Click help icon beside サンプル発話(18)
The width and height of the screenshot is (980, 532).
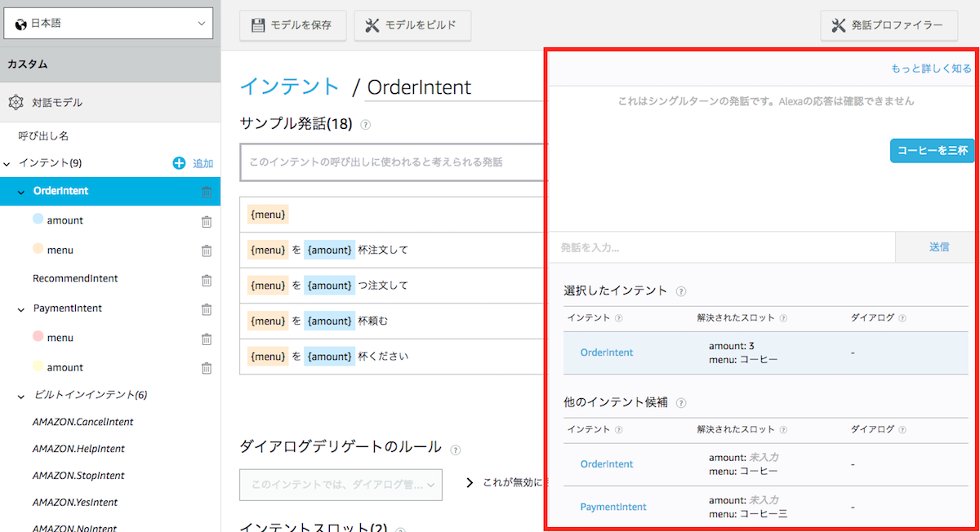pyautogui.click(x=365, y=125)
